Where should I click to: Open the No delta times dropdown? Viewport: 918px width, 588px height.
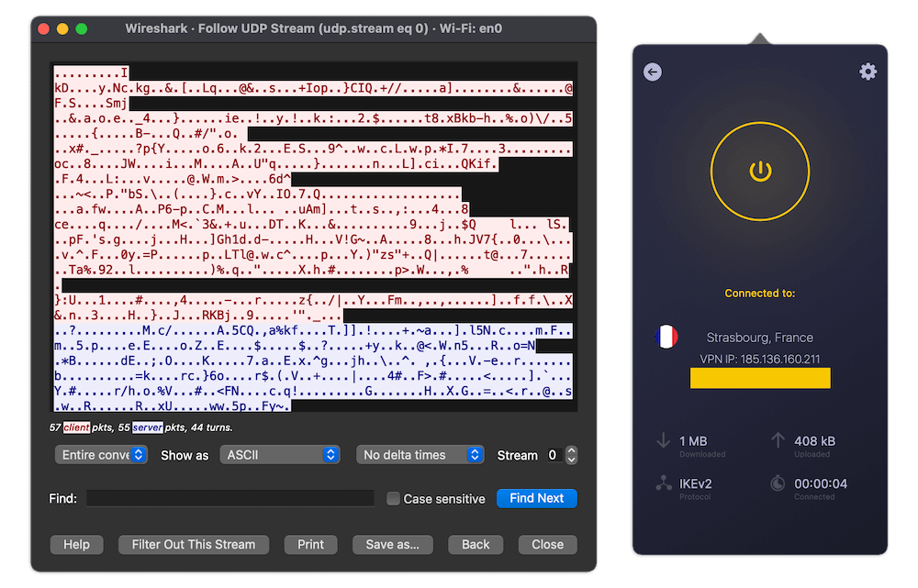point(420,455)
